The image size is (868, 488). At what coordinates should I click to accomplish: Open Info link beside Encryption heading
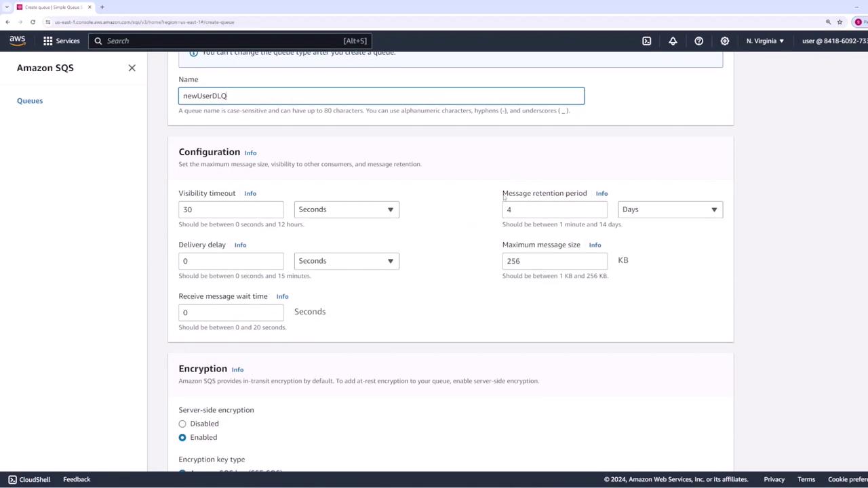[x=237, y=369]
